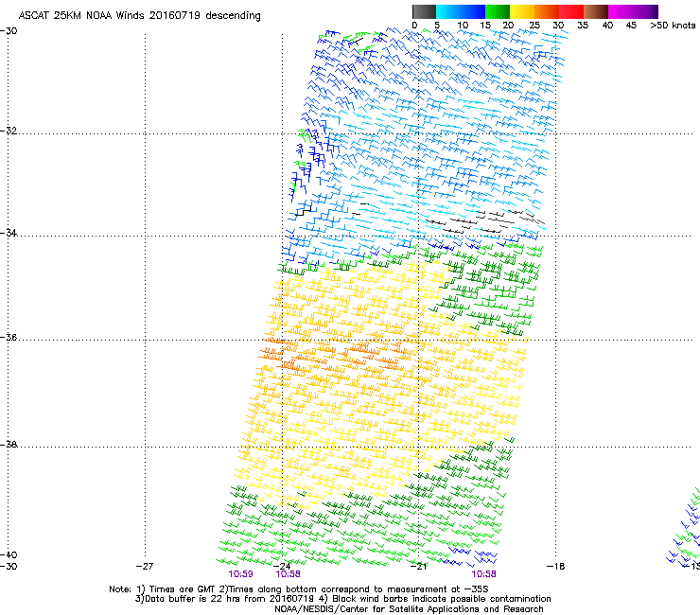Select the green 15-20 knots color segment

[498, 11]
